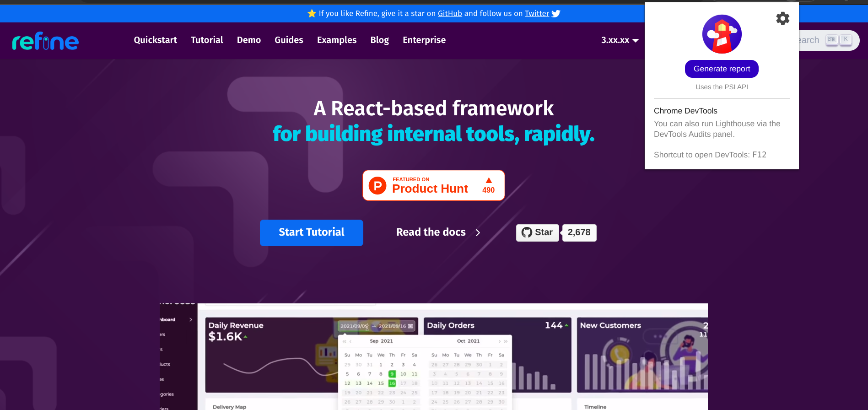The image size is (868, 410).
Task: Follow the Twitter link in banner
Action: pyautogui.click(x=537, y=13)
